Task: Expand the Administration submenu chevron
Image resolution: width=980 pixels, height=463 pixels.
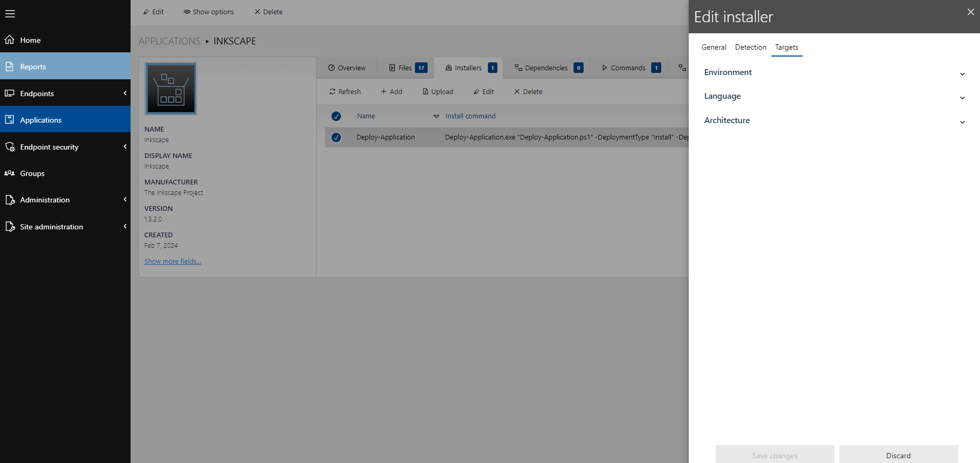Action: pyautogui.click(x=125, y=199)
